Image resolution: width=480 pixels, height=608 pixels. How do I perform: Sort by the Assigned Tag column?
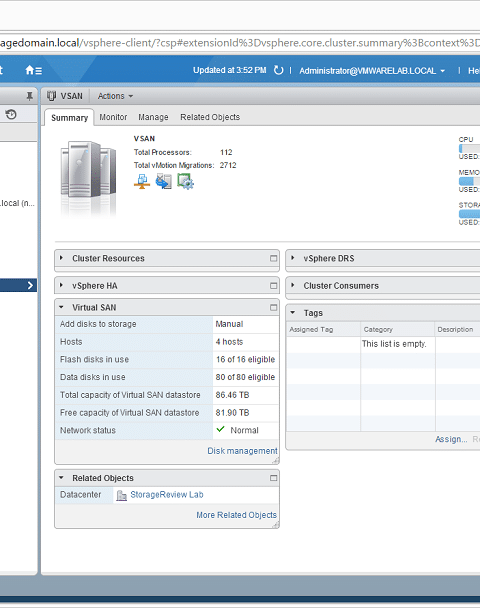click(323, 329)
